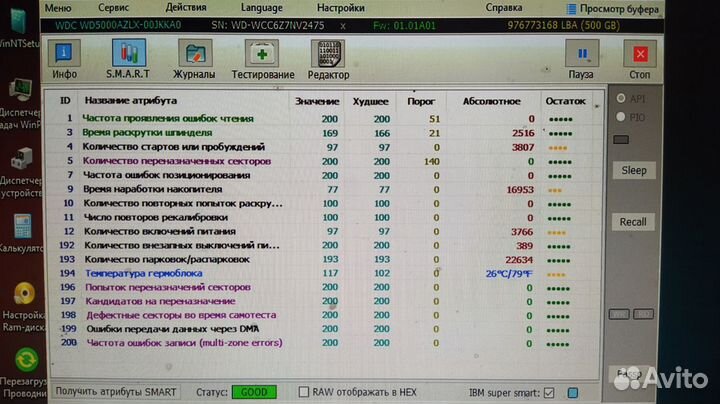The image size is (720, 404).
Task: Select the S.M.A.R.T toolbar icon
Action: click(x=127, y=58)
